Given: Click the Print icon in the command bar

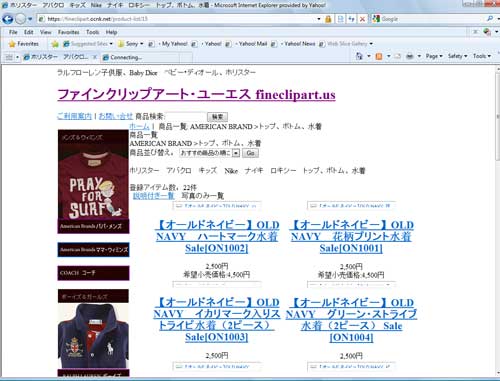Looking at the screenshot, I should point(410,56).
